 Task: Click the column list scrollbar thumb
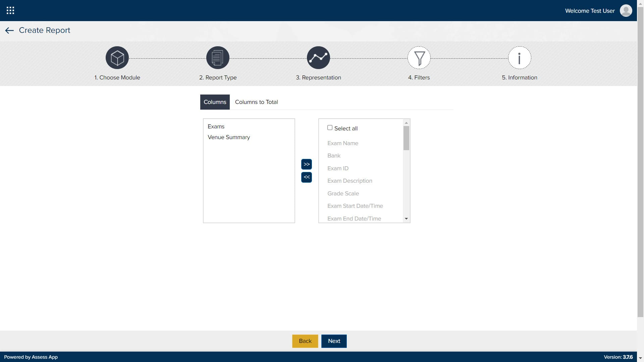pos(406,138)
